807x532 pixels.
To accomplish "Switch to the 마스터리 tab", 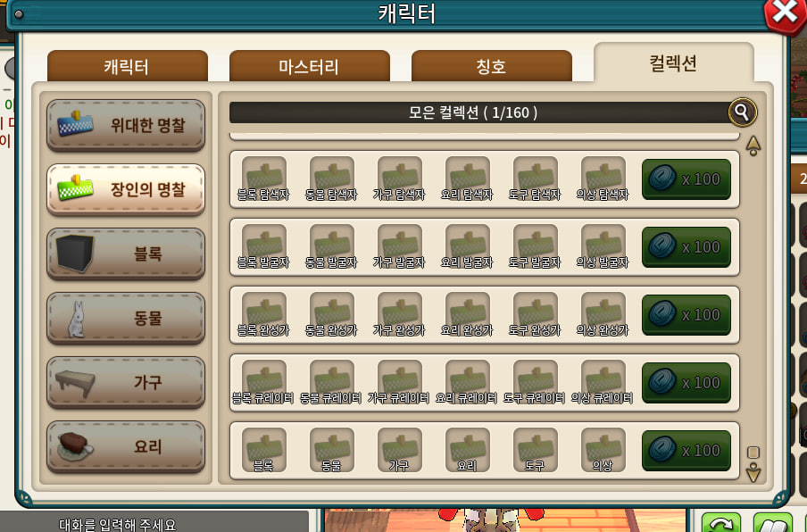I will click(x=309, y=66).
